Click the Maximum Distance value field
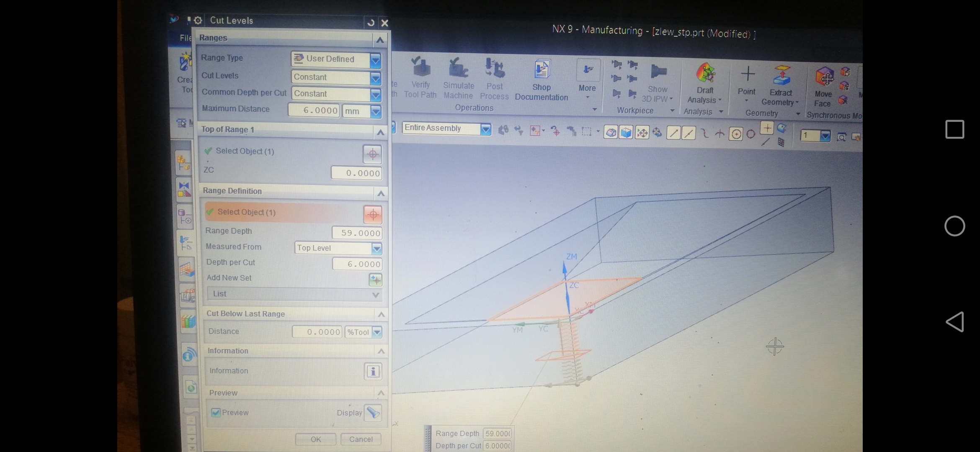This screenshot has height=452, width=980. [314, 110]
